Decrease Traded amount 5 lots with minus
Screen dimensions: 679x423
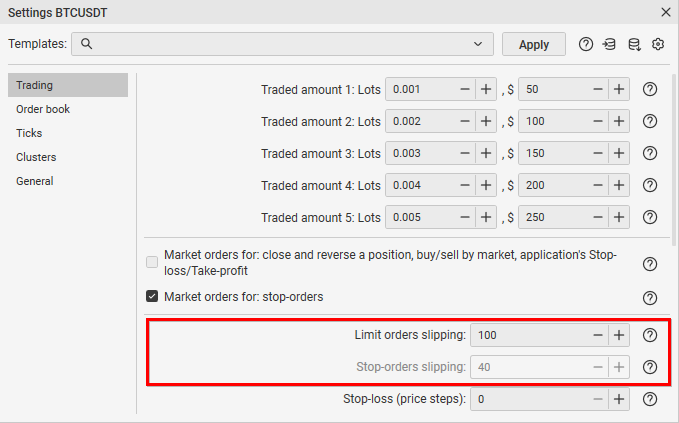pyautogui.click(x=465, y=217)
